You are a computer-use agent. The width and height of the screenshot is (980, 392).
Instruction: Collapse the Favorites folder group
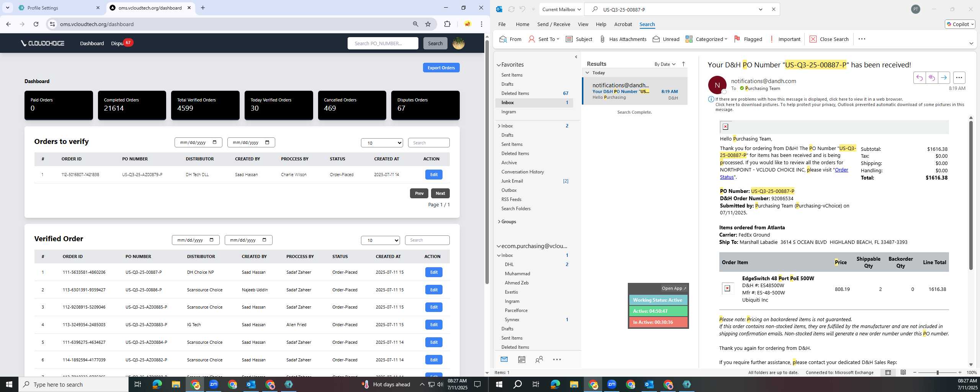[499, 65]
